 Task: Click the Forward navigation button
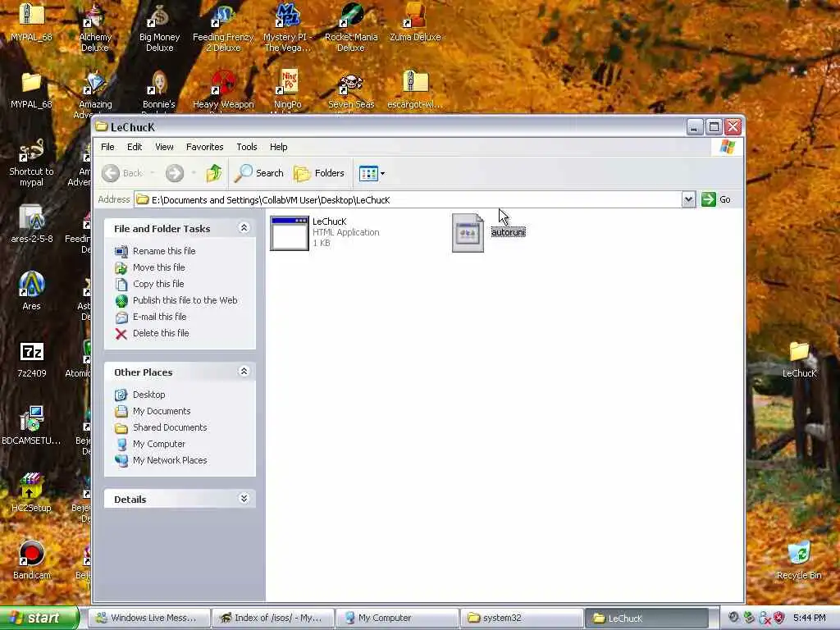click(x=175, y=173)
